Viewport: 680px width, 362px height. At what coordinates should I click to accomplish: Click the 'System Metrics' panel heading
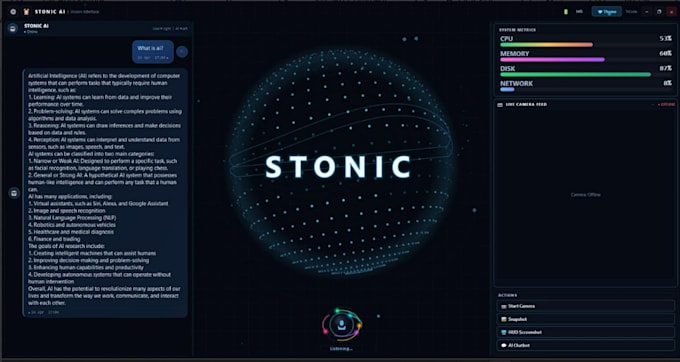click(x=517, y=30)
